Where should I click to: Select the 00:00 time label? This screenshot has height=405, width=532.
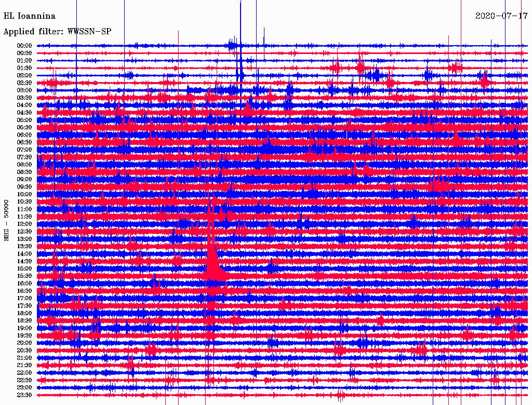[x=24, y=46]
